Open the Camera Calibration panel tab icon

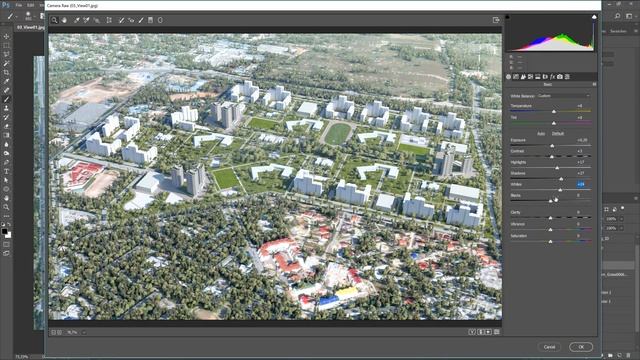pyautogui.click(x=560, y=77)
